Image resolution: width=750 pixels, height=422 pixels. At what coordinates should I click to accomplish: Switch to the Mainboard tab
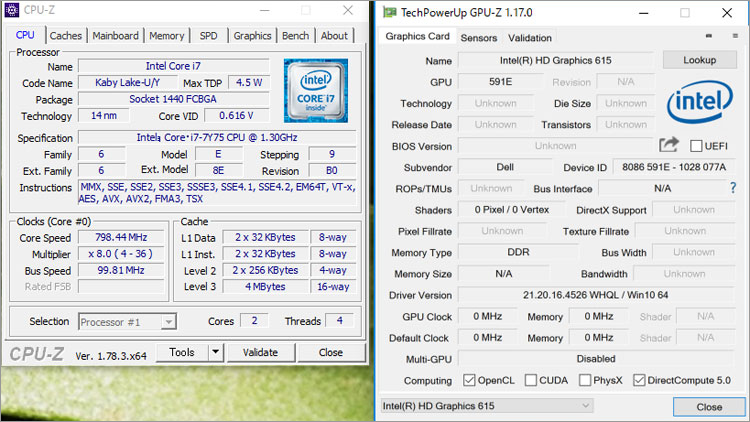(115, 36)
